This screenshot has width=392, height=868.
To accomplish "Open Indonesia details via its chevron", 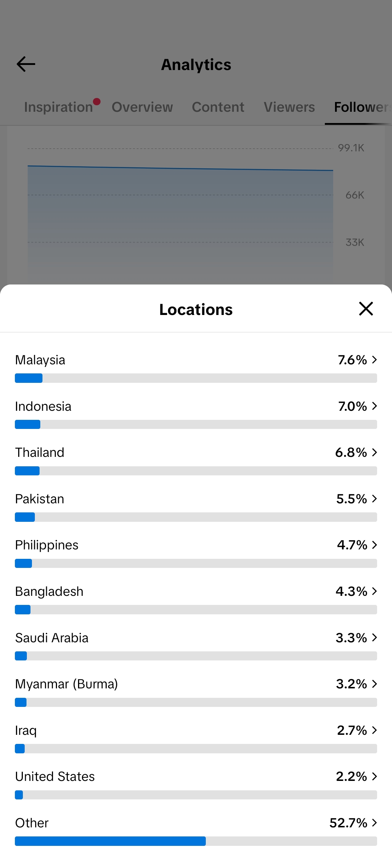I will (x=375, y=406).
